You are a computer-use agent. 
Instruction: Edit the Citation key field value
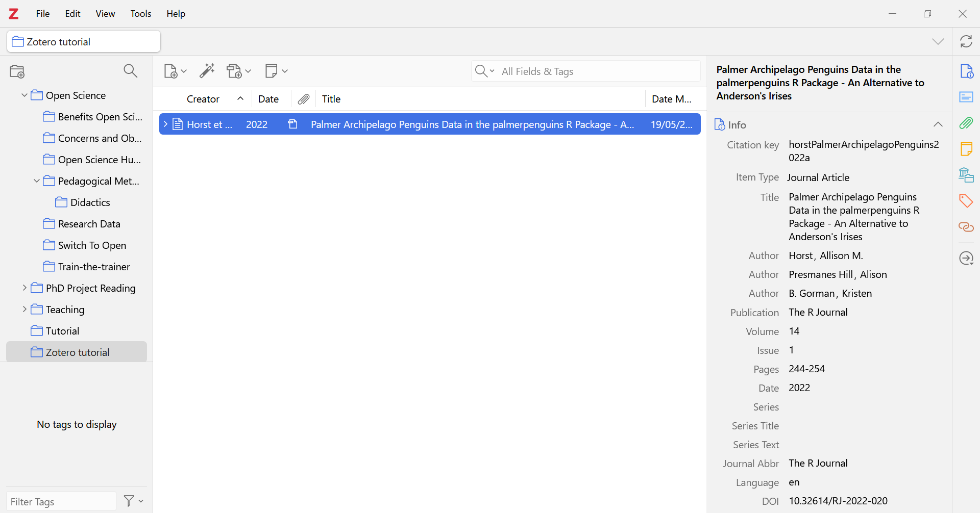[864, 151]
